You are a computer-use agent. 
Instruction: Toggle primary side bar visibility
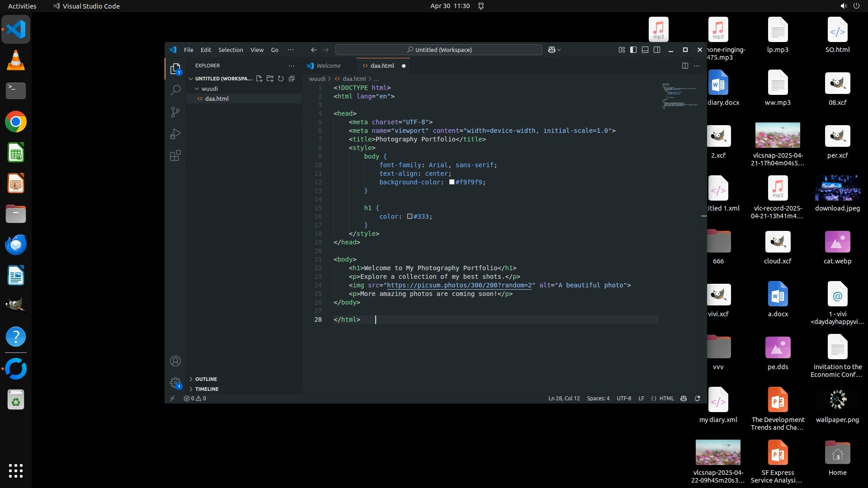[x=633, y=50]
